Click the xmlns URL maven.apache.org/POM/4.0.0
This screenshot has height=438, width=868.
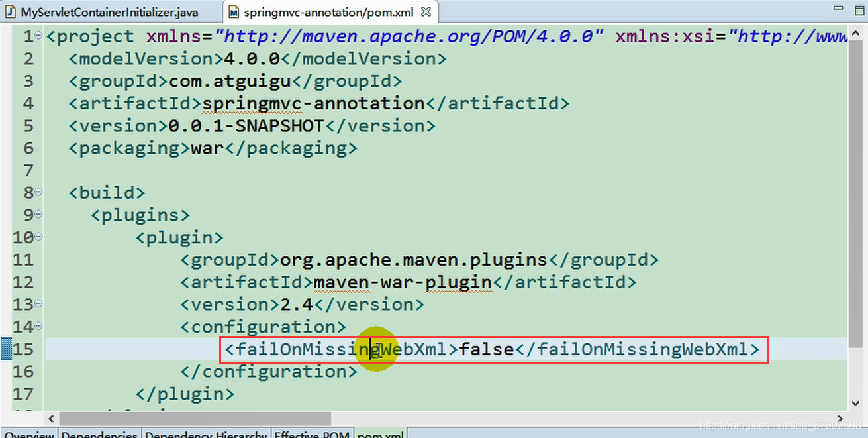410,36
